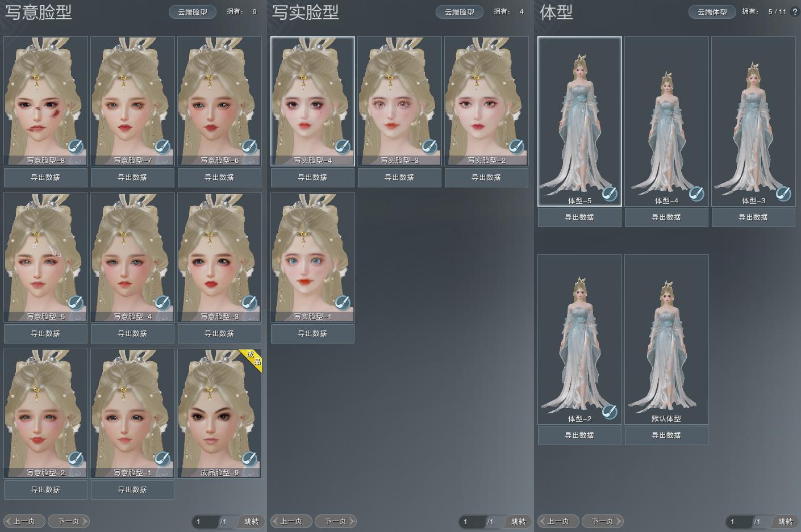This screenshot has width=801, height=532.
Task: Open the help question mark icon
Action: pyautogui.click(x=795, y=11)
